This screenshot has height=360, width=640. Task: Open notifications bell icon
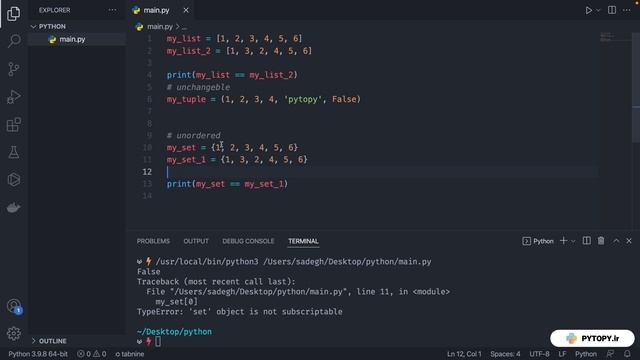[627, 354]
